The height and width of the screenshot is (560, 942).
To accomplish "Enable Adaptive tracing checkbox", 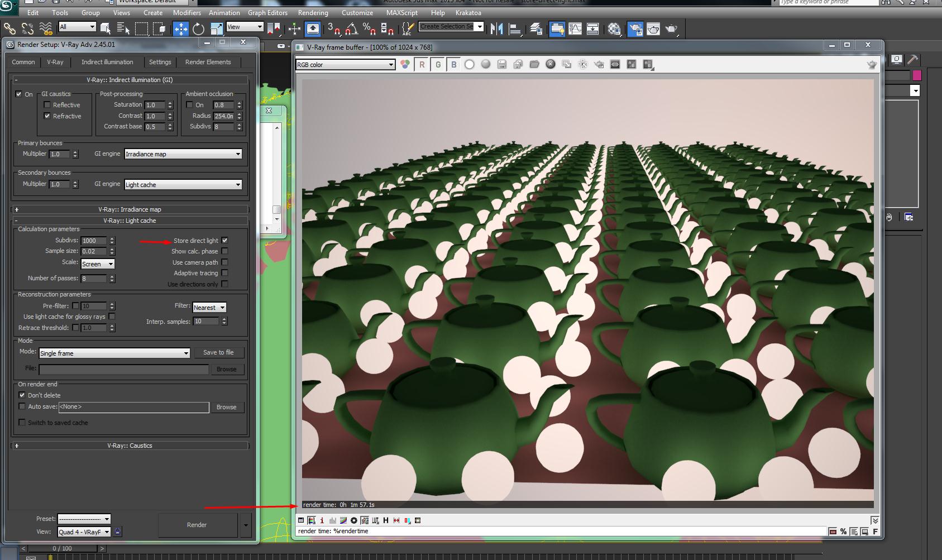I will tap(224, 273).
